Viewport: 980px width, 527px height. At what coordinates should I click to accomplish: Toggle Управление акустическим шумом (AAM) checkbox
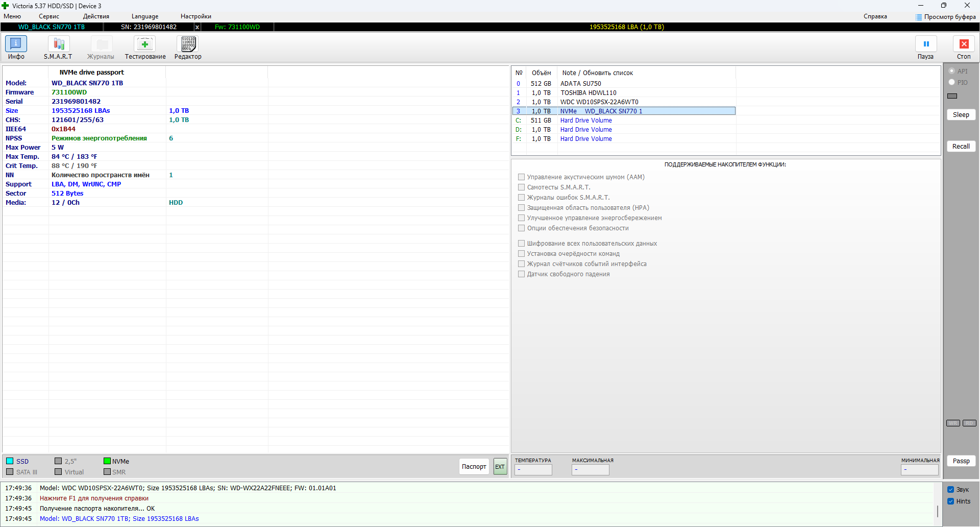pyautogui.click(x=522, y=177)
